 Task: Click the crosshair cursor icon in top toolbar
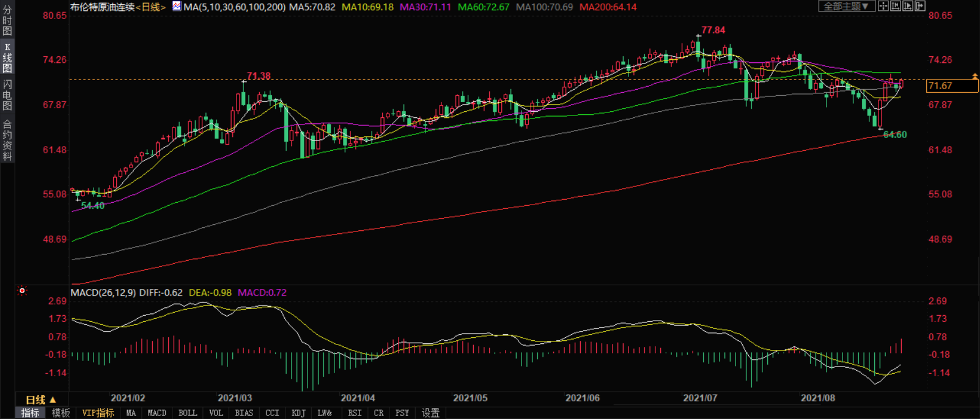tap(883, 6)
